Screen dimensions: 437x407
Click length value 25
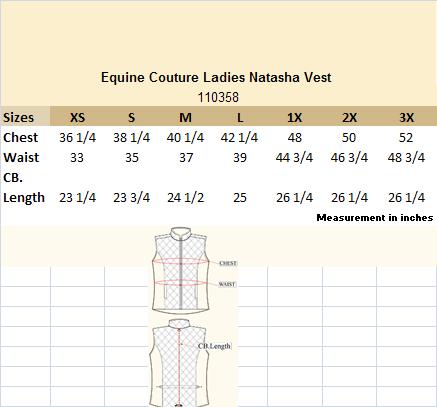point(240,198)
